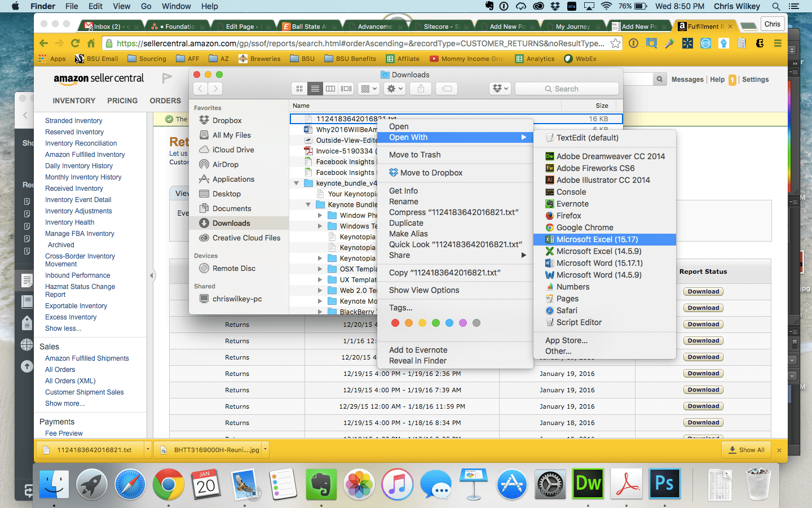Apply the green tag color
The width and height of the screenshot is (812, 508).
point(436,323)
